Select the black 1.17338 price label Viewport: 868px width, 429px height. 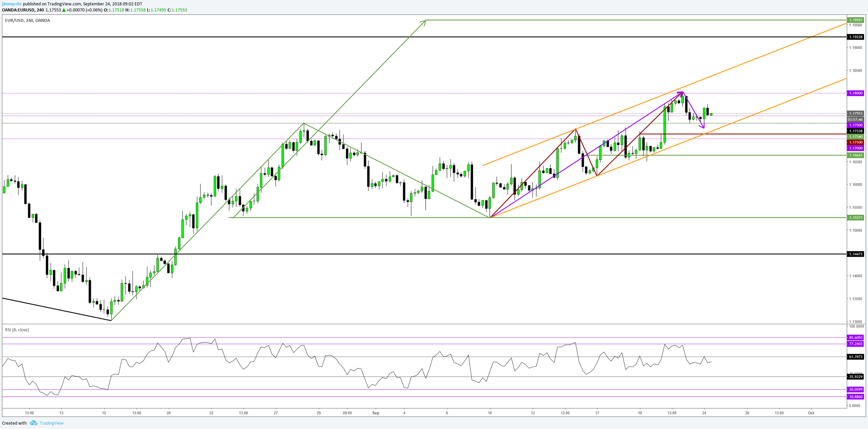point(856,131)
